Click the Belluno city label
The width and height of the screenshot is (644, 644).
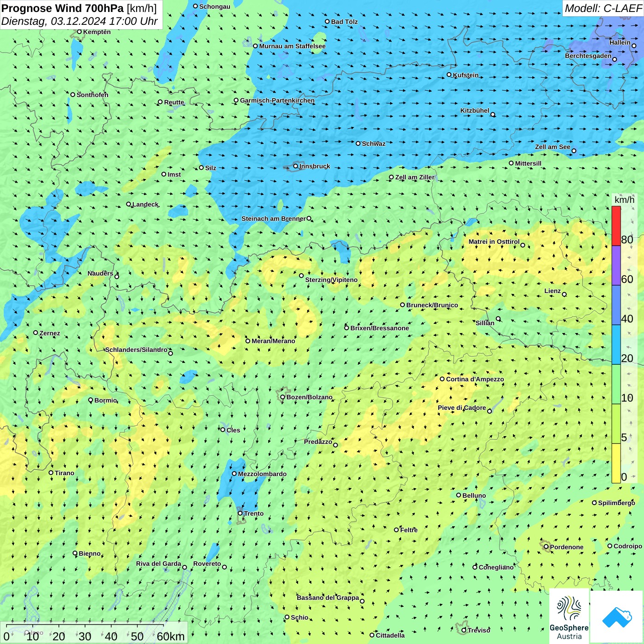click(474, 495)
